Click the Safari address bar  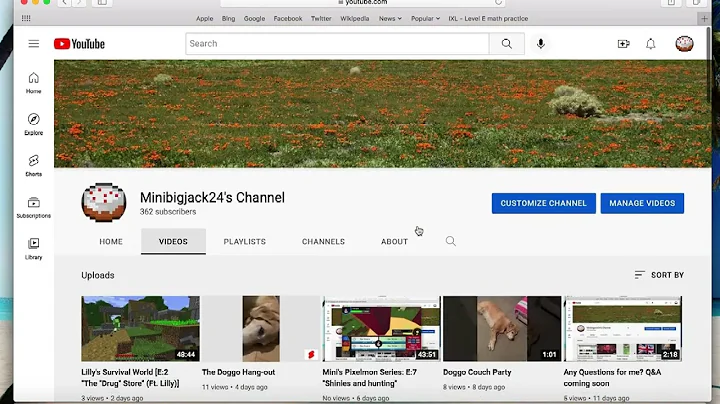click(x=363, y=3)
